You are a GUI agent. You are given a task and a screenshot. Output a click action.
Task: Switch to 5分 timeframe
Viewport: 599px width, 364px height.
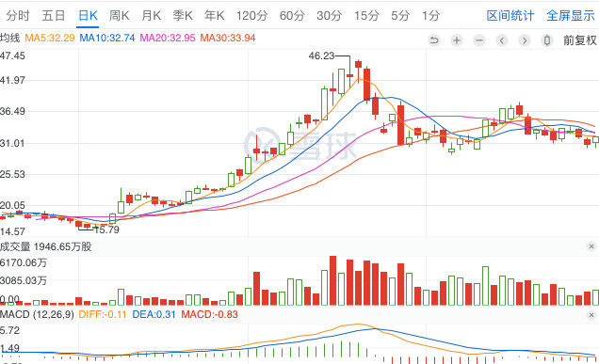tap(400, 16)
